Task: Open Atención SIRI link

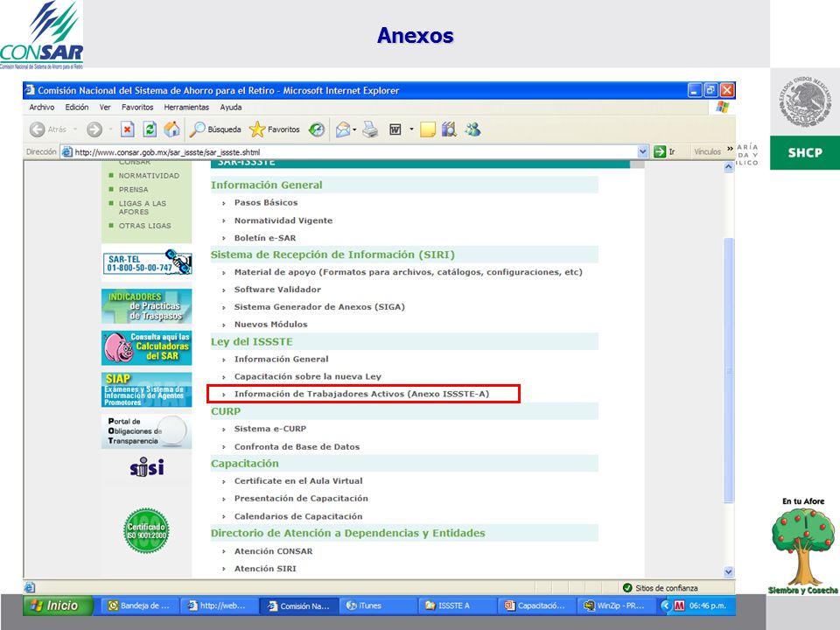Action: pyautogui.click(x=265, y=569)
